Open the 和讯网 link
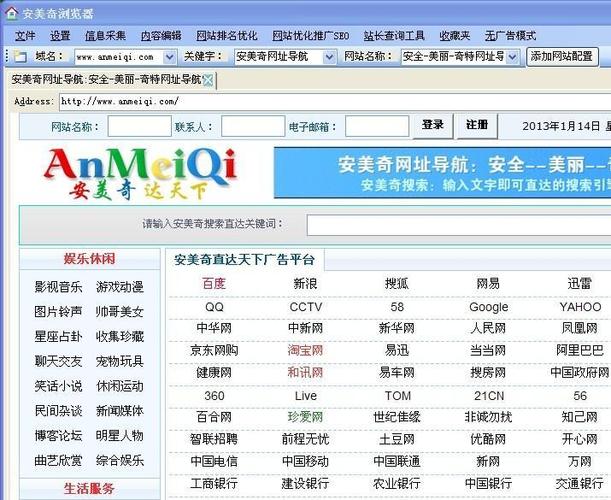 pos(305,373)
